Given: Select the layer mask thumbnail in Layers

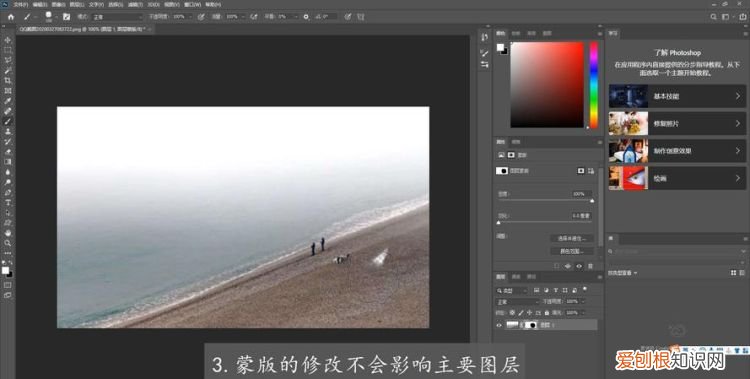Looking at the screenshot, I should click(x=530, y=325).
